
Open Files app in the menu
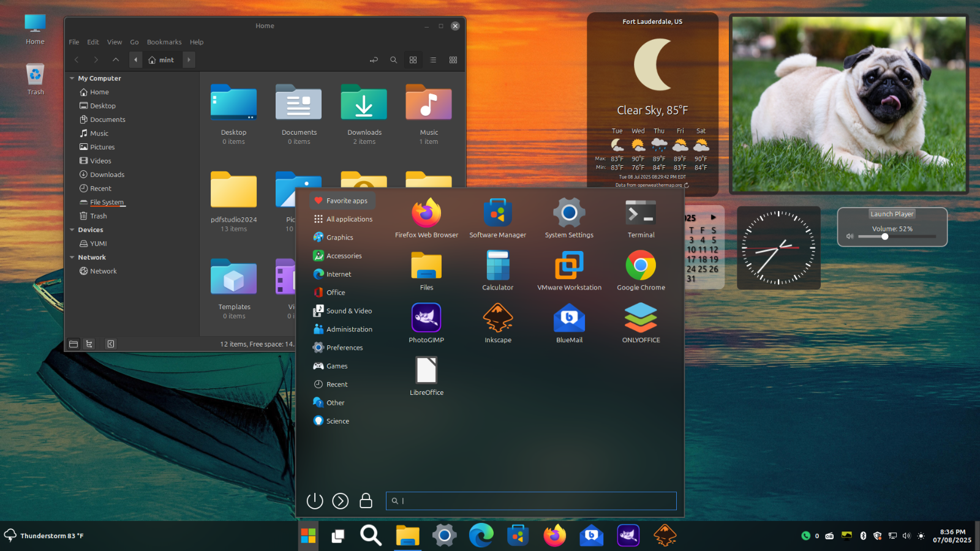pyautogui.click(x=426, y=271)
